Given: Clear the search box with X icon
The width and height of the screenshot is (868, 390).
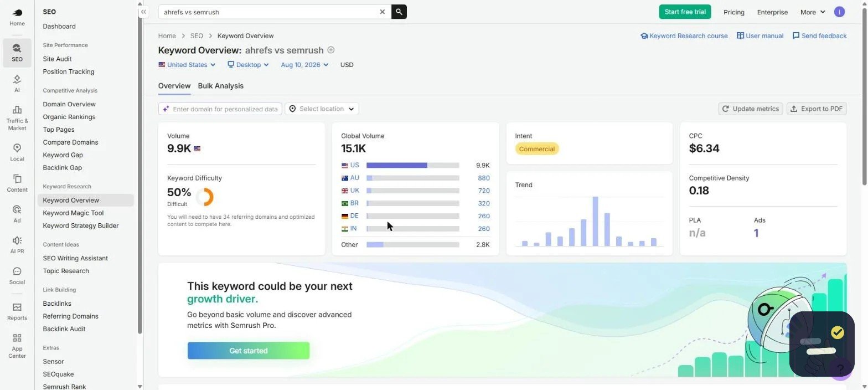Looking at the screenshot, I should 382,12.
